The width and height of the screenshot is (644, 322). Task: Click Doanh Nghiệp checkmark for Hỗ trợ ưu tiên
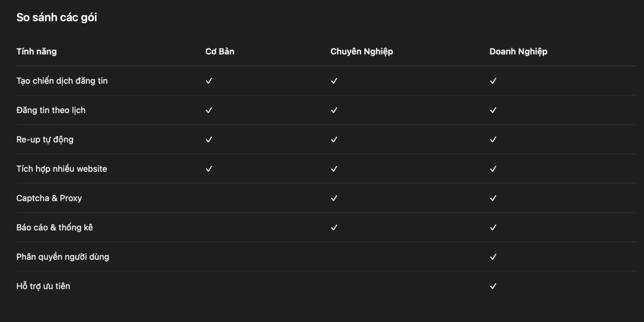(493, 286)
